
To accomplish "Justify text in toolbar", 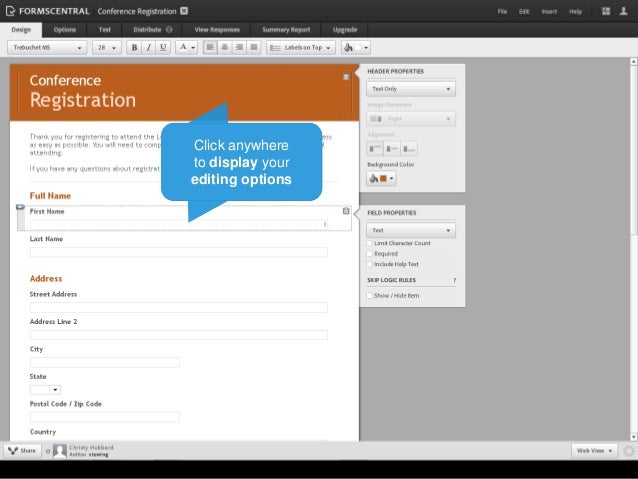I will (x=254, y=48).
